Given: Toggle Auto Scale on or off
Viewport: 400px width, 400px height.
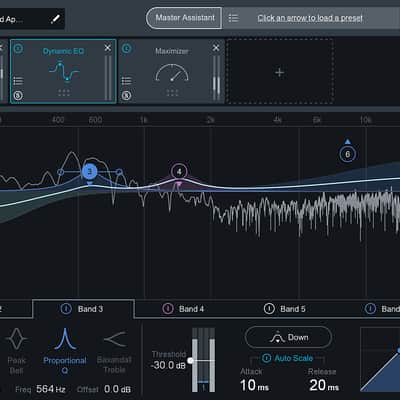Looking at the screenshot, I should click(x=288, y=358).
